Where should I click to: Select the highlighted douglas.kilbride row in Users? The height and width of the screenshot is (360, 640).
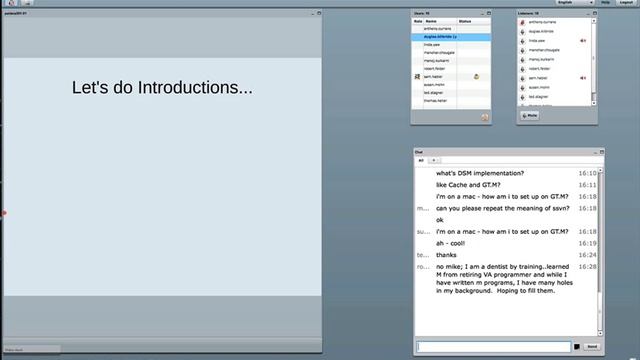451,37
